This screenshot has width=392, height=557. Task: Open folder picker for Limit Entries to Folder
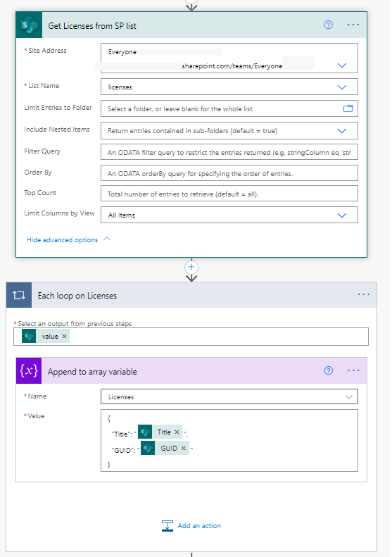348,108
